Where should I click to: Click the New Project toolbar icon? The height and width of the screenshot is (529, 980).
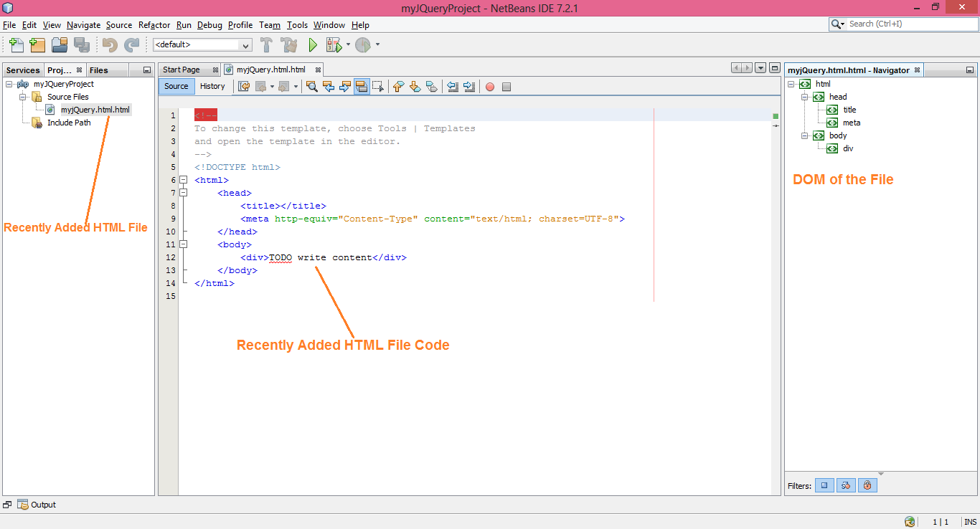click(37, 45)
